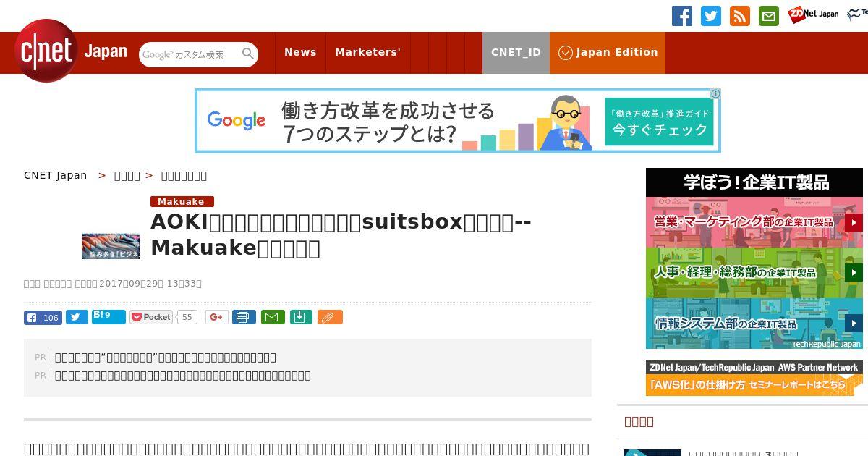Click the ad info icon on Google banner
The height and width of the screenshot is (456, 868).
click(x=715, y=94)
